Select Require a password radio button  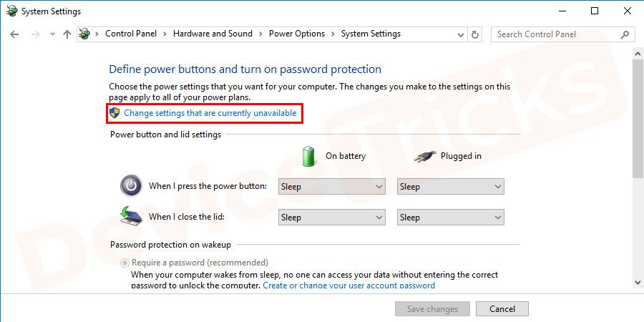[125, 263]
